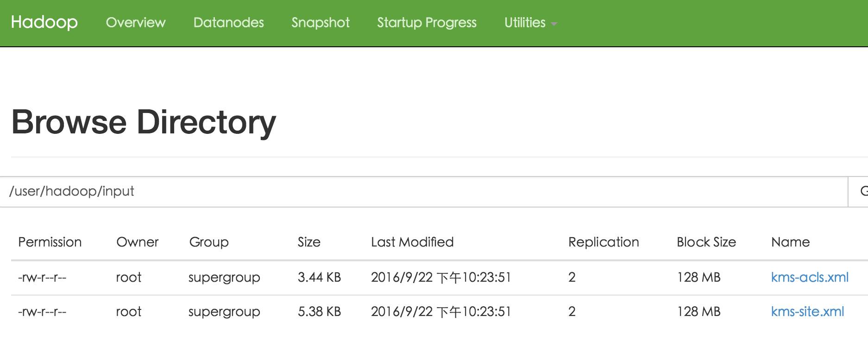Screen dimensions: 868x340
Task: Click the Size column header
Action: coord(309,242)
